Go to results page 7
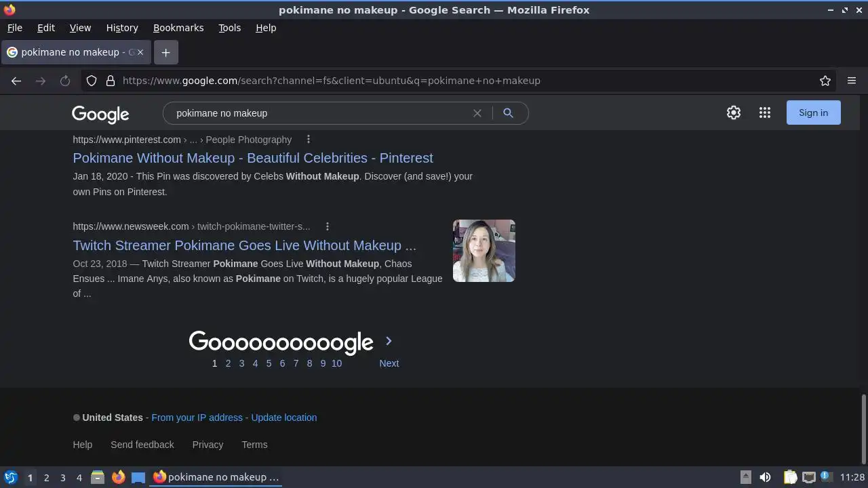Viewport: 868px width, 488px height. click(x=296, y=363)
